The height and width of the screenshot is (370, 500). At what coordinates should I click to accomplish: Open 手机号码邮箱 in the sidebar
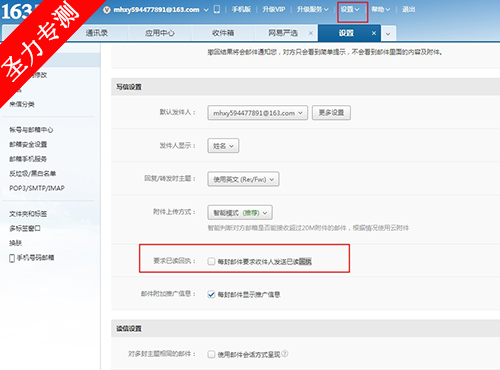click(x=35, y=258)
